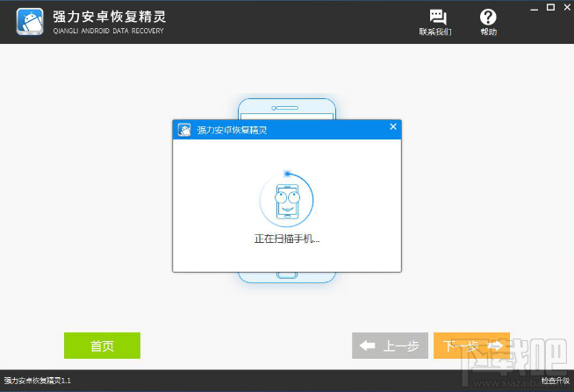The image size is (574, 392).
Task: Minimize the main application window
Action: [535, 8]
